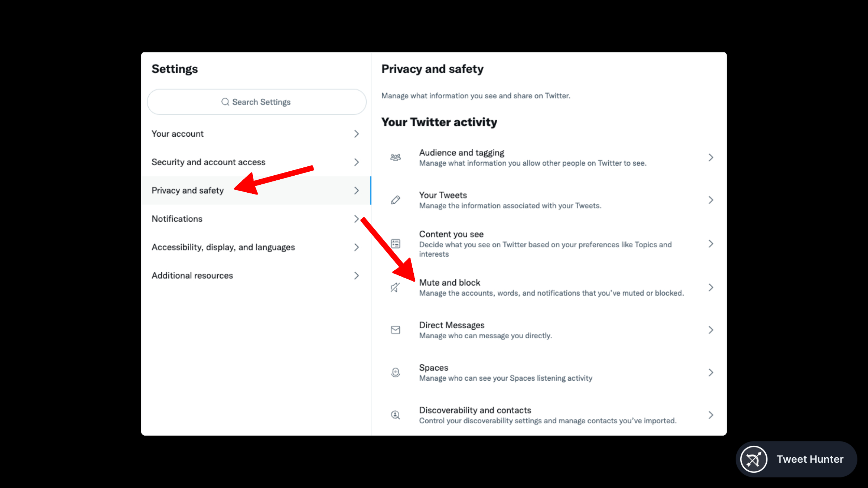
Task: Click the Spaces microphone icon
Action: pyautogui.click(x=395, y=372)
